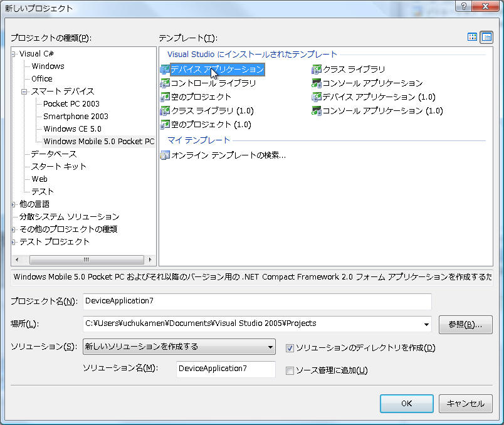This screenshot has height=425, width=504.
Task: Select コンソール アプリケーション (1.0) template icon
Action: (317, 111)
